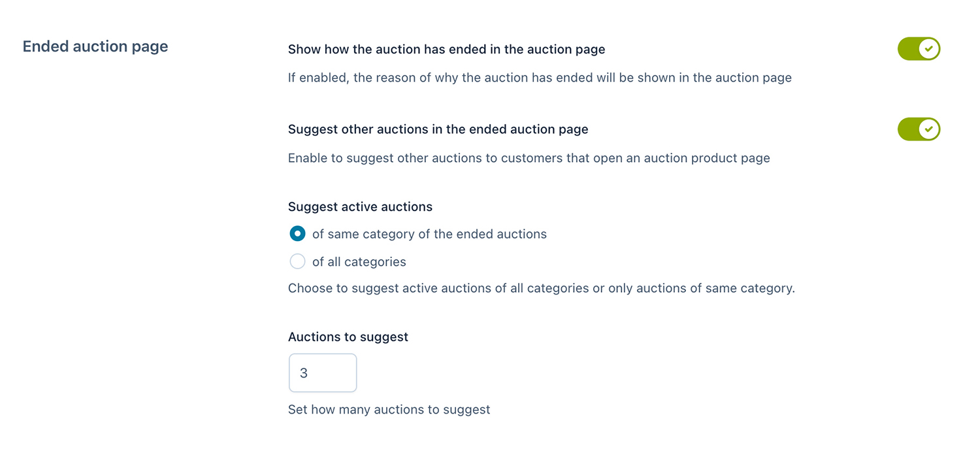980x473 pixels.
Task: Click the checkmark knob on the 'Suggest other auctions' switch
Action: coord(928,129)
